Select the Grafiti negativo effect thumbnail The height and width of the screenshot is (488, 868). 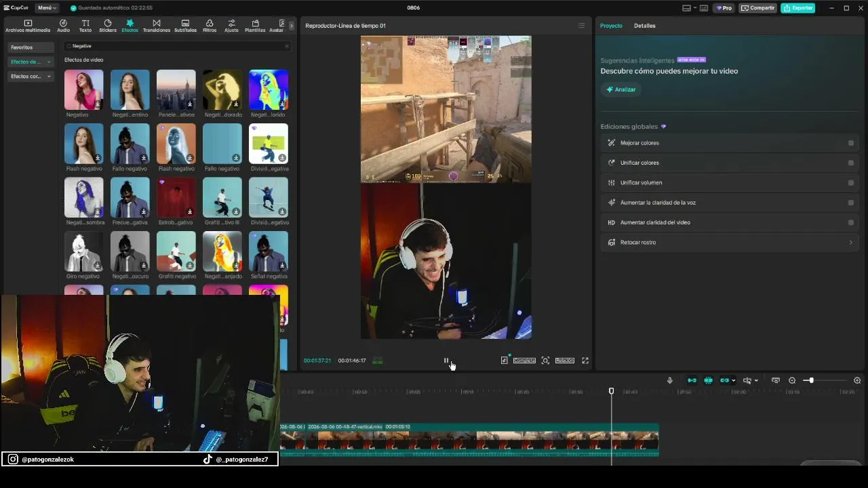click(176, 251)
